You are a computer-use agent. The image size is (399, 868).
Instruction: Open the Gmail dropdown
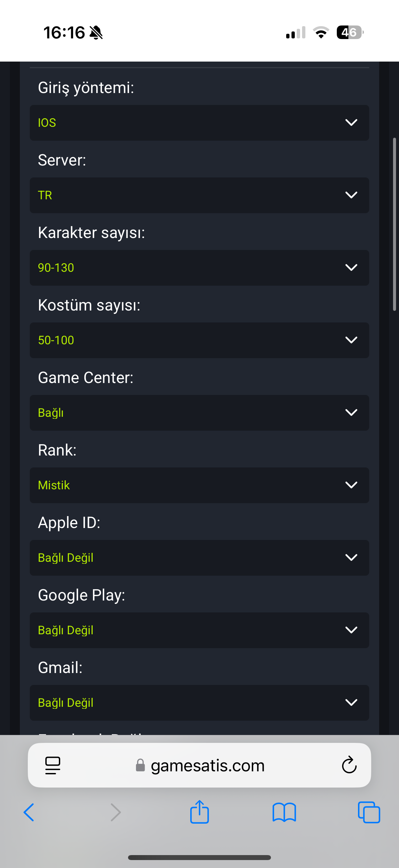(199, 702)
